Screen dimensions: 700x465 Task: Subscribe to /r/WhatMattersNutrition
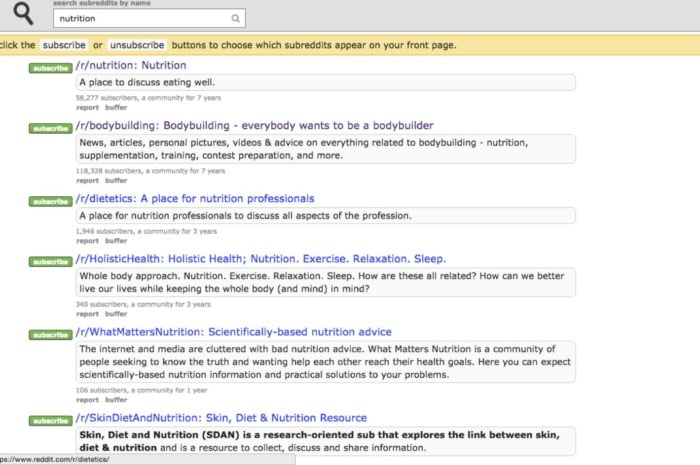click(50, 335)
